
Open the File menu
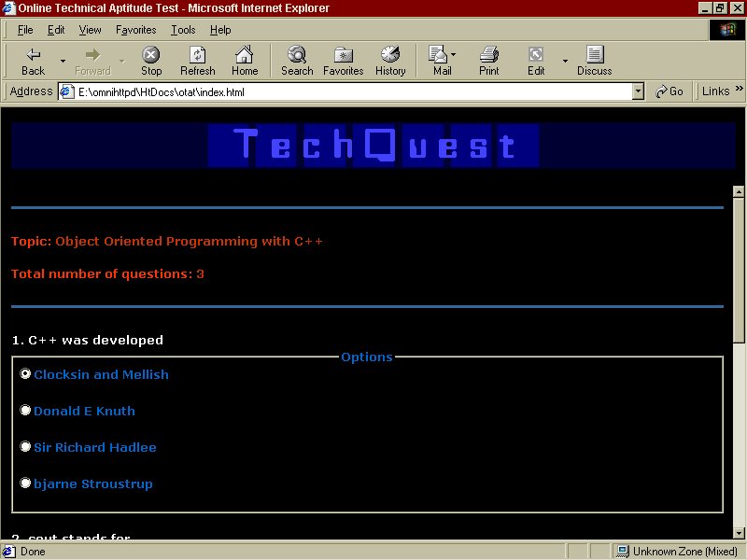[25, 30]
